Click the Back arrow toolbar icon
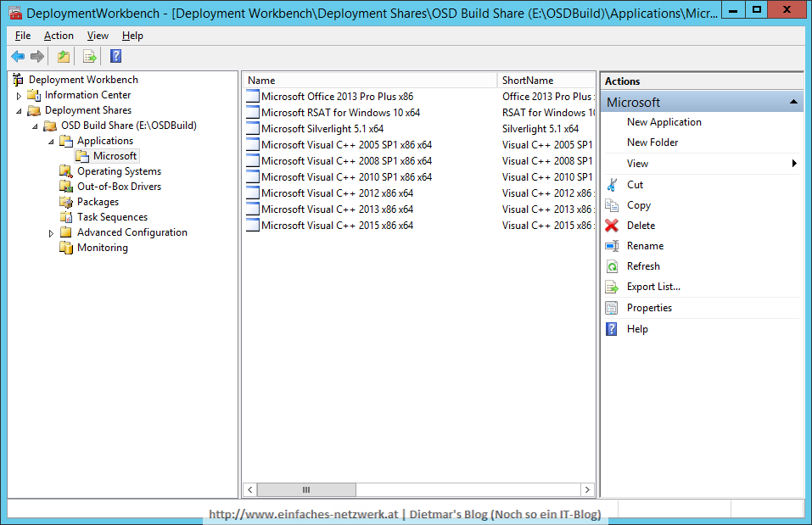Screen dimensions: 812x525 click(18, 56)
